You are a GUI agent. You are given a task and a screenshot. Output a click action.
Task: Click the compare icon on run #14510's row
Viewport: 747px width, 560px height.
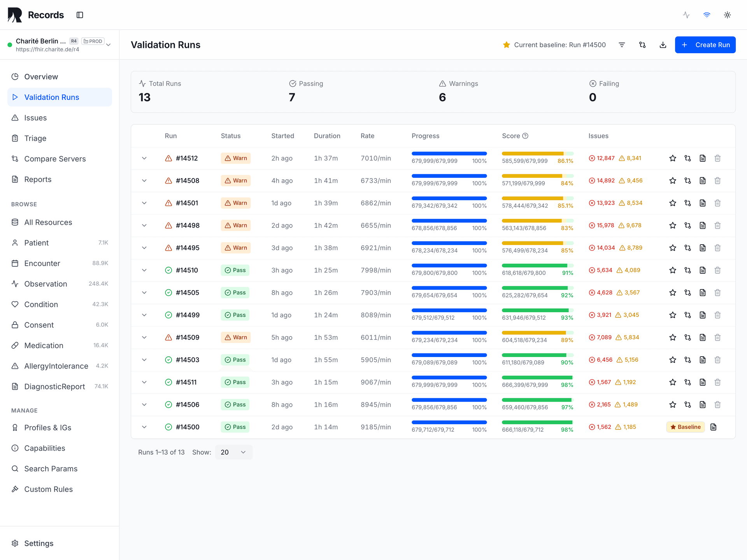point(687,270)
